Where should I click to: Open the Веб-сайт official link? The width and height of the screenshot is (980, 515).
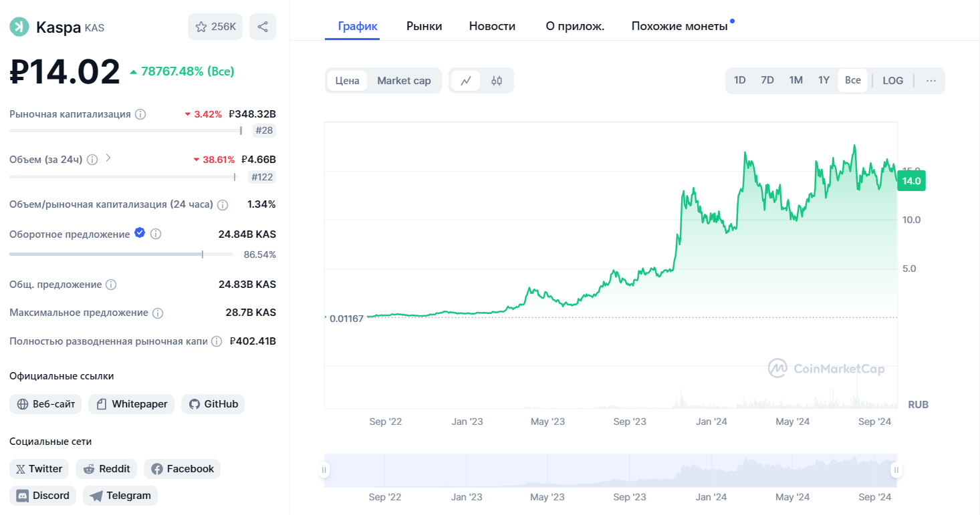point(45,404)
